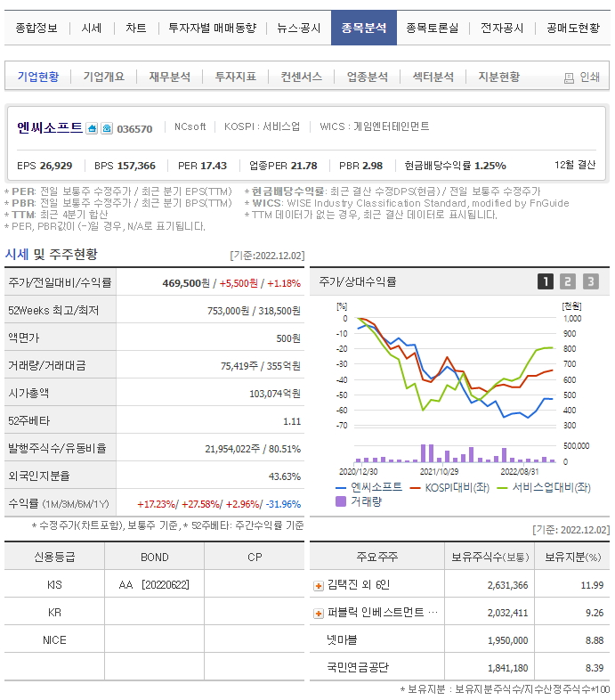Click the red KOSPI대비 legend line
Image resolution: width=615 pixels, height=700 pixels.
coord(416,488)
